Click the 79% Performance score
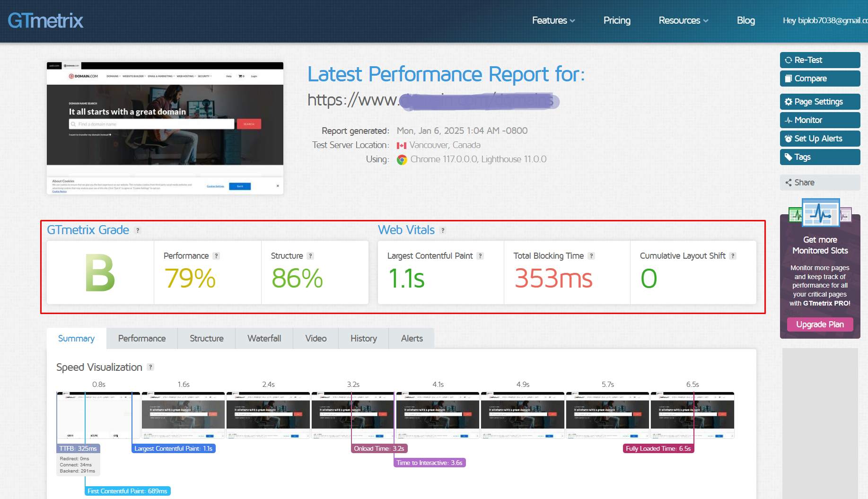Viewport: 868px width, 499px height. coord(190,278)
